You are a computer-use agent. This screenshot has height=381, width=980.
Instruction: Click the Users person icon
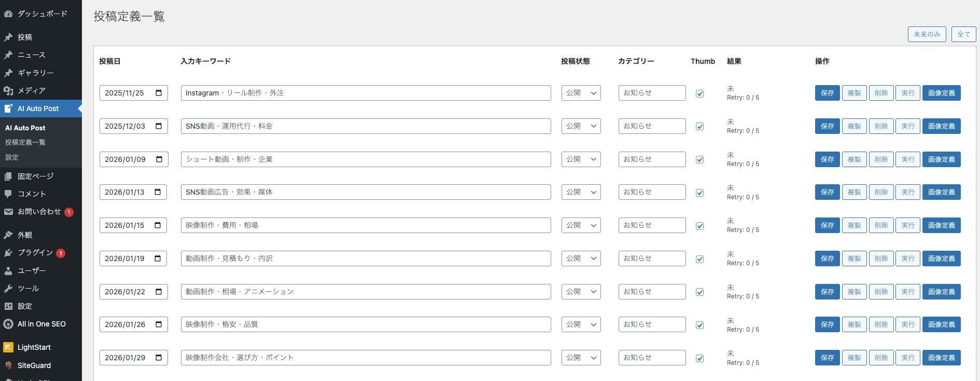pos(8,271)
